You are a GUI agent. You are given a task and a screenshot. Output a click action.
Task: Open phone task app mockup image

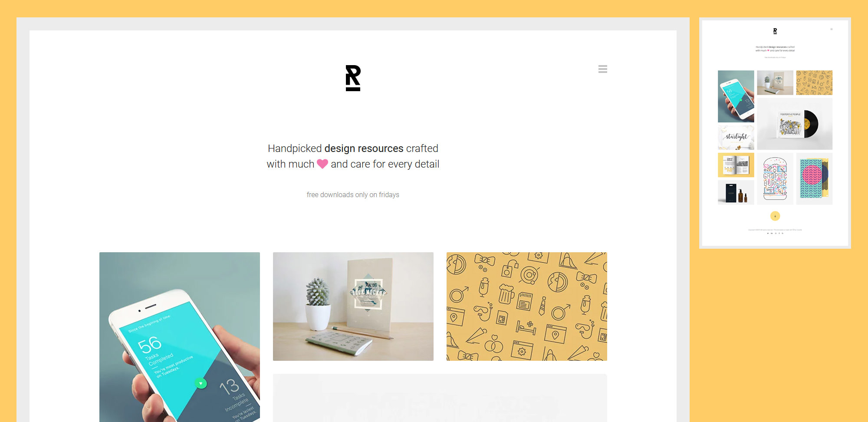tap(180, 337)
